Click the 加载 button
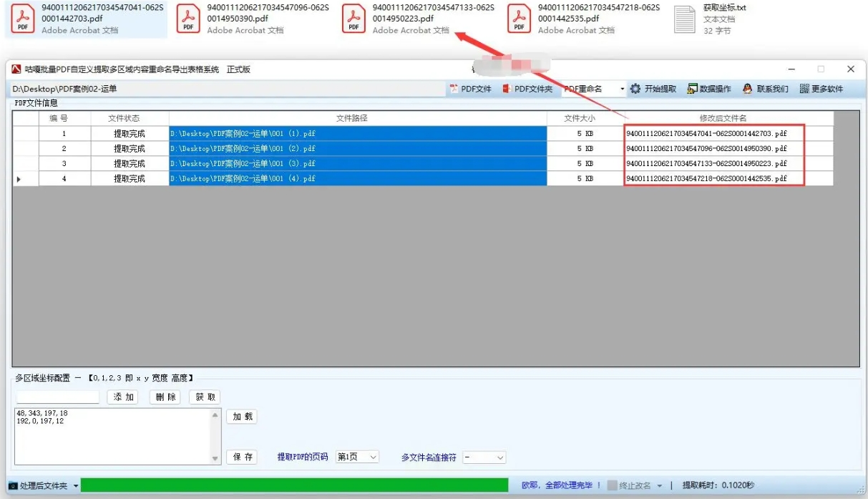Screen dimensions: 868x499 (x=242, y=417)
